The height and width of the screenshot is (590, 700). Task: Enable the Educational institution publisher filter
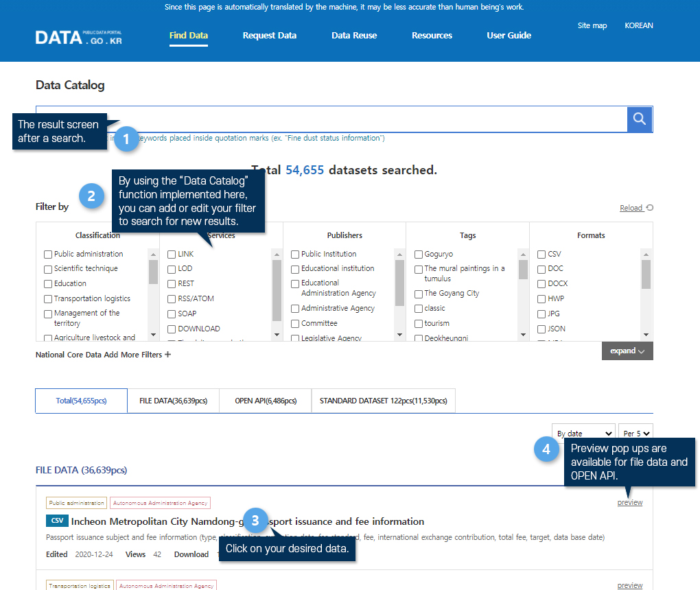295,269
